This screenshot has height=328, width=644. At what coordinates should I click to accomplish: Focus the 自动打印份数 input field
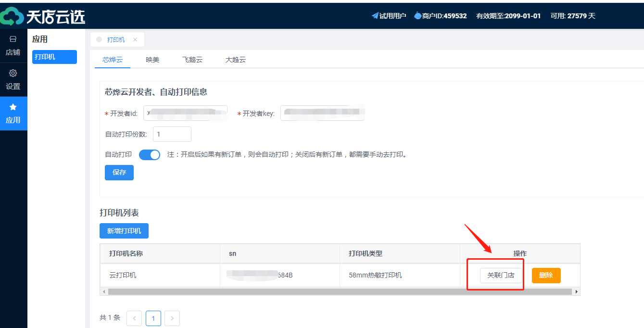(172, 134)
